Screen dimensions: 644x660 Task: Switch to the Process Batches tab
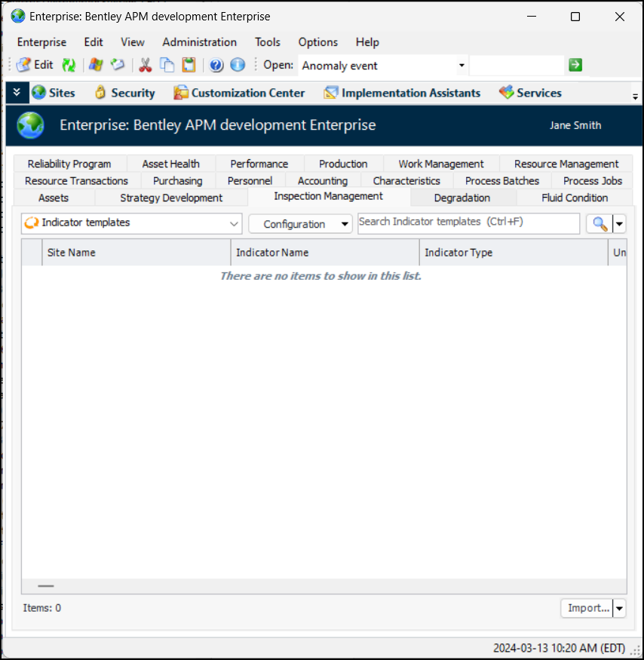(x=502, y=180)
